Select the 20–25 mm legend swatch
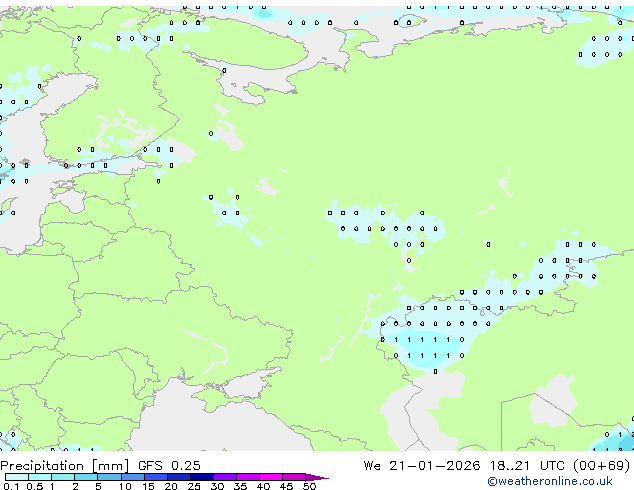This screenshot has height=490, width=634. (179, 477)
